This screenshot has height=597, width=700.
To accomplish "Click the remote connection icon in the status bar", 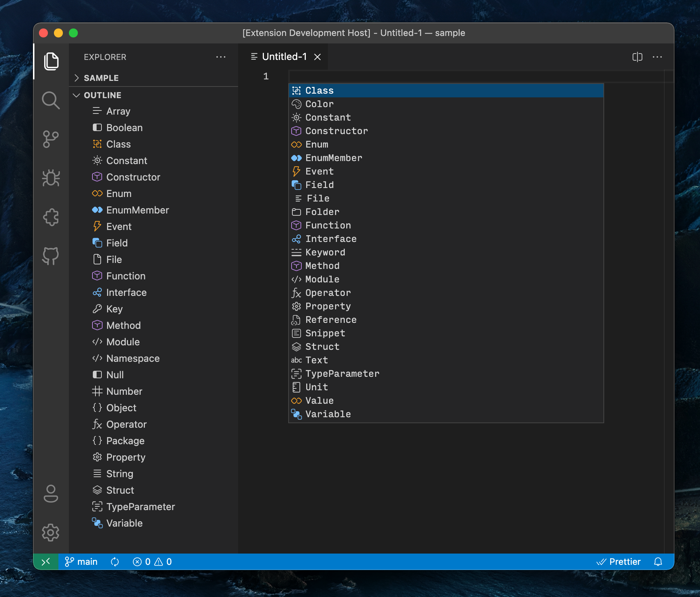I will 46,561.
